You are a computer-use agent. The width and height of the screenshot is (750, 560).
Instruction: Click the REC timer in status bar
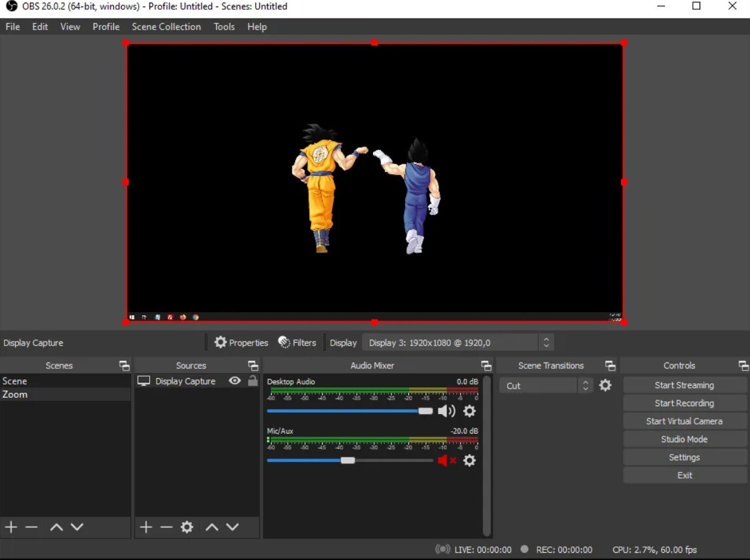pyautogui.click(x=564, y=550)
